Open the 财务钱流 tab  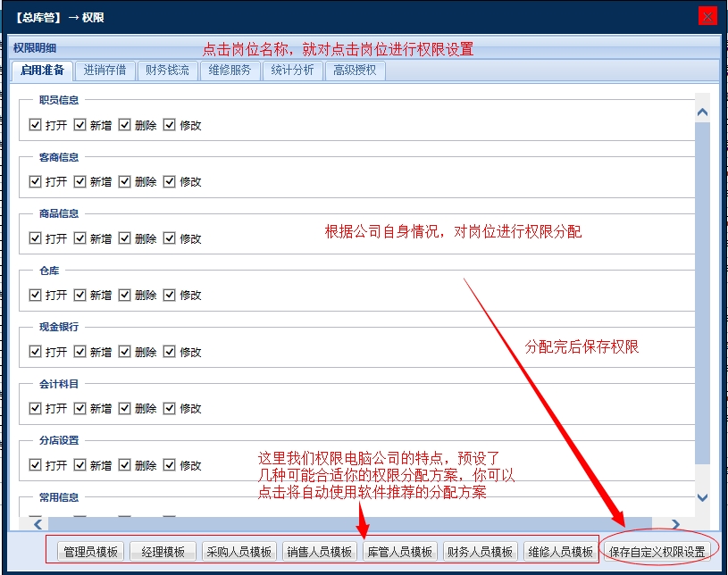coord(165,70)
